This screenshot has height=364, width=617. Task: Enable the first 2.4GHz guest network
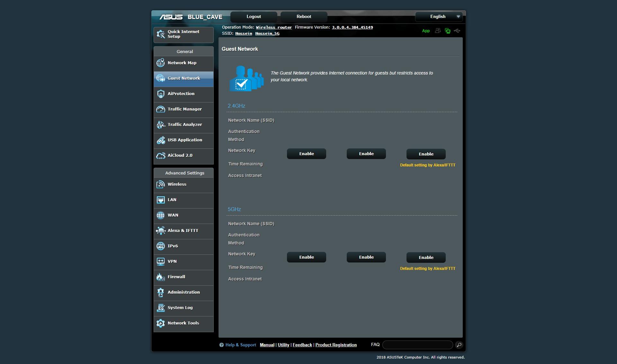pyautogui.click(x=306, y=154)
